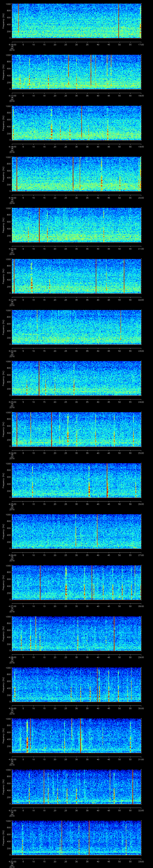Click the 20:00 end time label
153x868 pixels.
[x=141, y=198]
